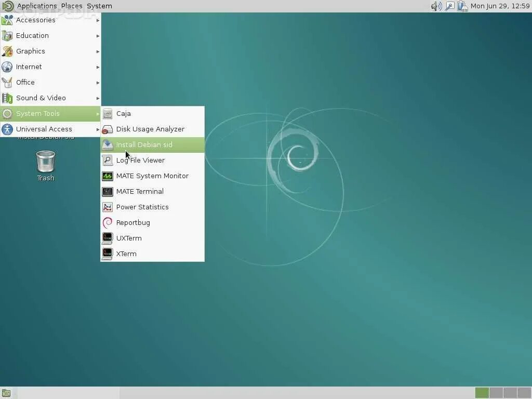Select the Accessories menu entry text
This screenshot has width=532, height=399.
point(36,20)
